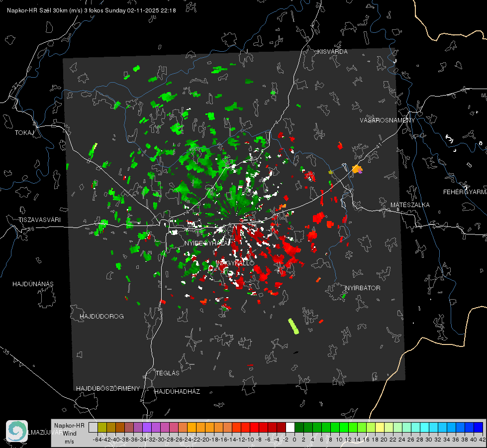
Task: Click the 0 value on the legend scale
Action: [x=294, y=440]
